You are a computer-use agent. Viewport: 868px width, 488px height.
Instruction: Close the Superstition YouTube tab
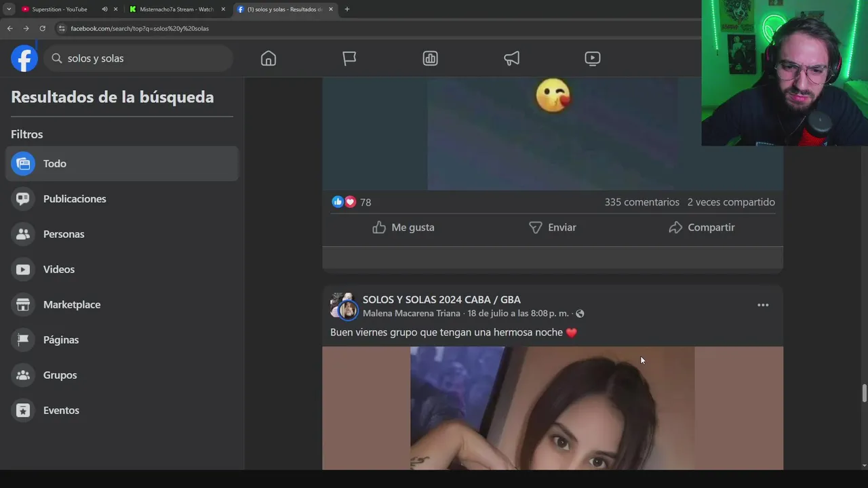(x=115, y=9)
